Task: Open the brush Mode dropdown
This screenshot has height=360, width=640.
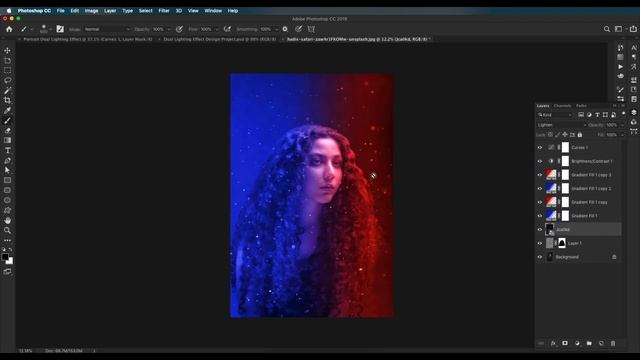Action: point(107,29)
